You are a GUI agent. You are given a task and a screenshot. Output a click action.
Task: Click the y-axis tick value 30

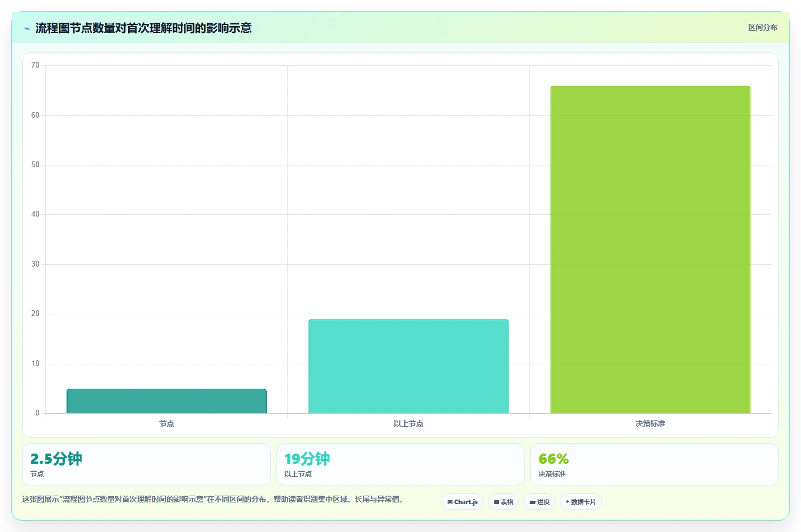[x=35, y=264]
